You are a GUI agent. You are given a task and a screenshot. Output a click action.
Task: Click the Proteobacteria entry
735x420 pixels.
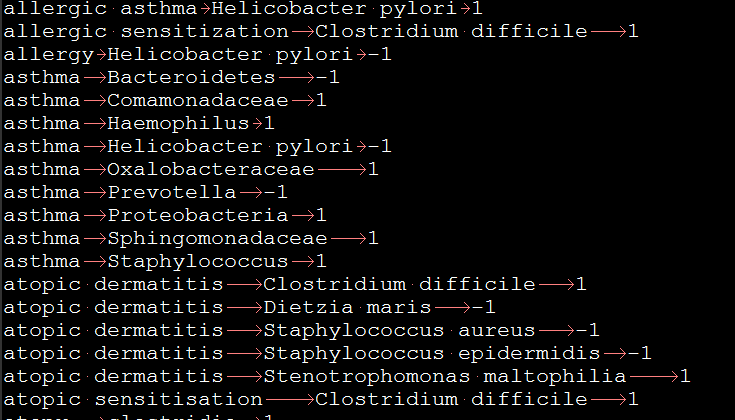[198, 216]
